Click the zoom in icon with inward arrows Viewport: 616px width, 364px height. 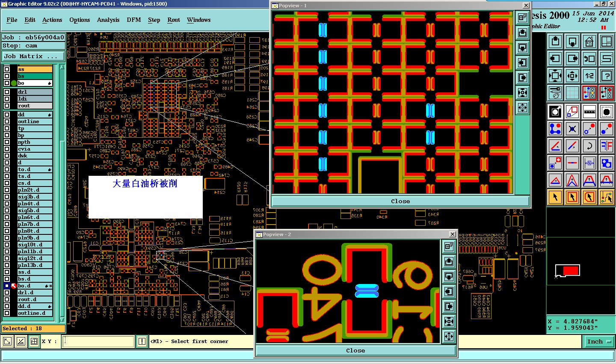[555, 76]
